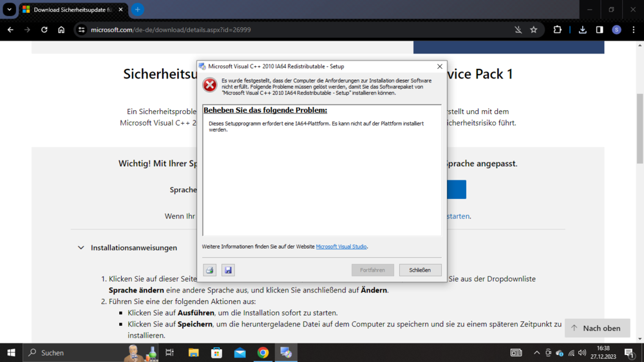Screen dimensions: 644x362
Task: Close the Visual C++ setup dialog
Action: coord(439,66)
